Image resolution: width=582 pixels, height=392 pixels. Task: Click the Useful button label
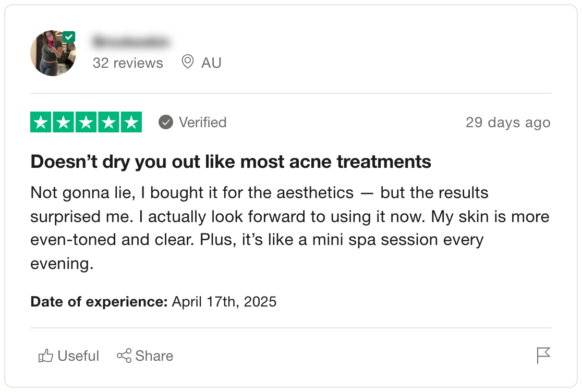[x=78, y=356]
